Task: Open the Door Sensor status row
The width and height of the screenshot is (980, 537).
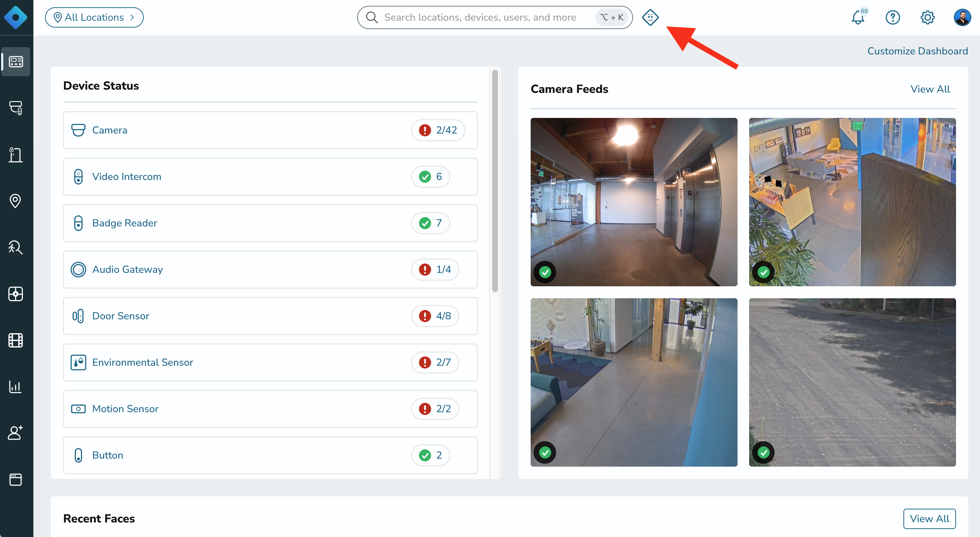Action: (270, 316)
